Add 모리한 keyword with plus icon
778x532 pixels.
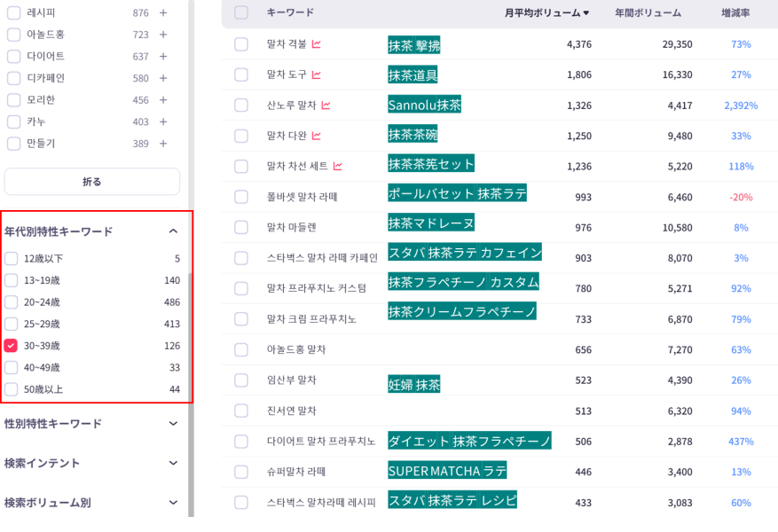pyautogui.click(x=162, y=100)
